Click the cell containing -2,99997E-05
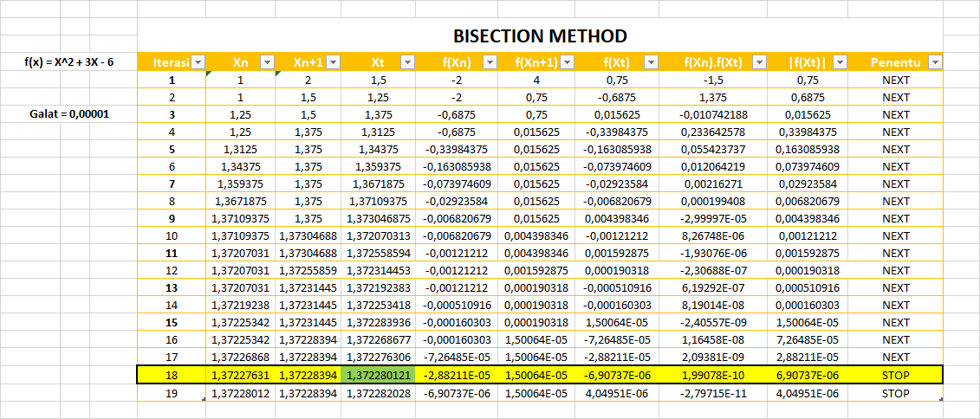 click(712, 218)
